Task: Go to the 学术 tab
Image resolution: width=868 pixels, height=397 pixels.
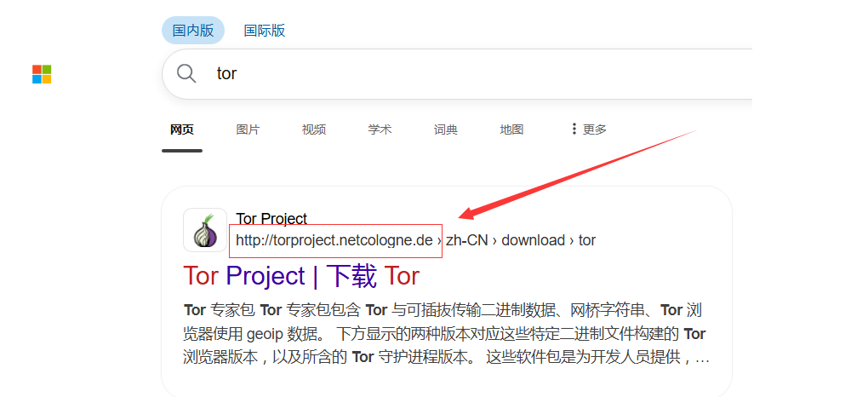Action: tap(380, 129)
